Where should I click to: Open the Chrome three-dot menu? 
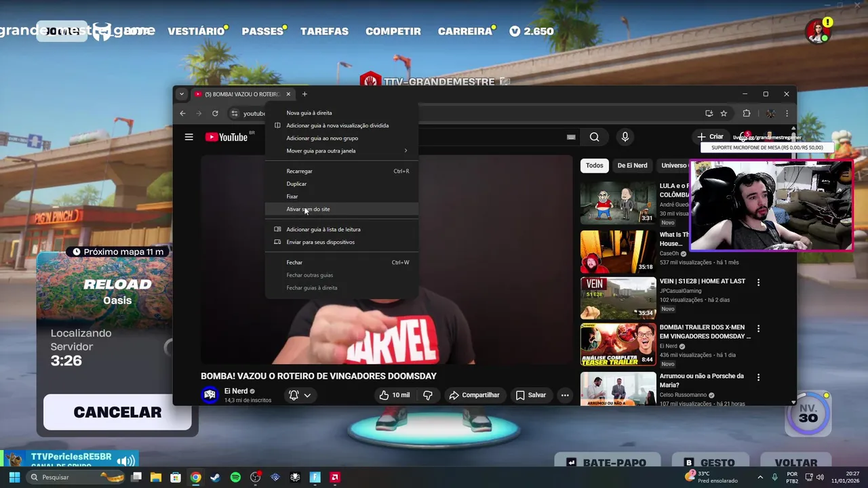click(x=787, y=113)
